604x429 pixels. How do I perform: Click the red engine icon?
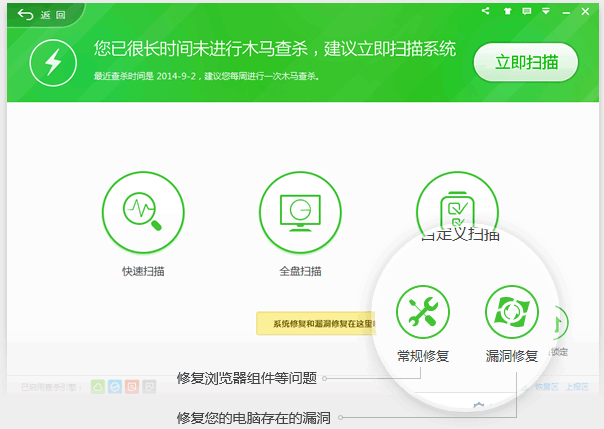tap(132, 387)
